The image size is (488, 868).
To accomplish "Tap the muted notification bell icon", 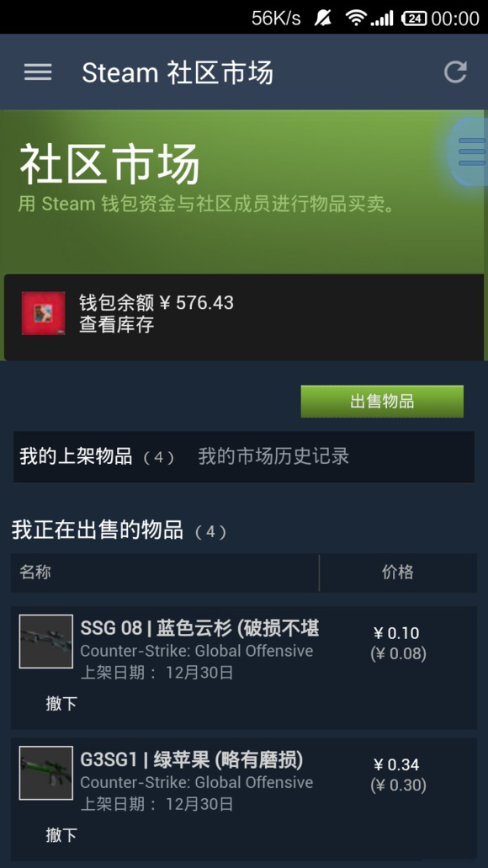I will 322,18.
